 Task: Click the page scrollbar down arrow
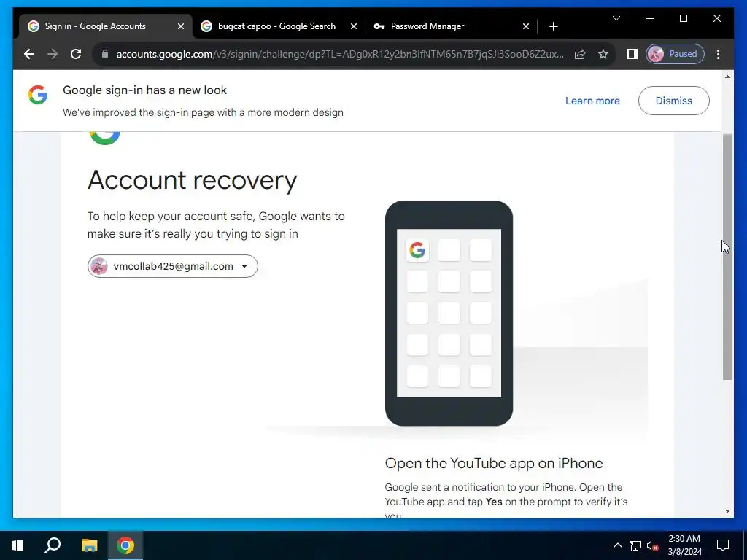727,511
